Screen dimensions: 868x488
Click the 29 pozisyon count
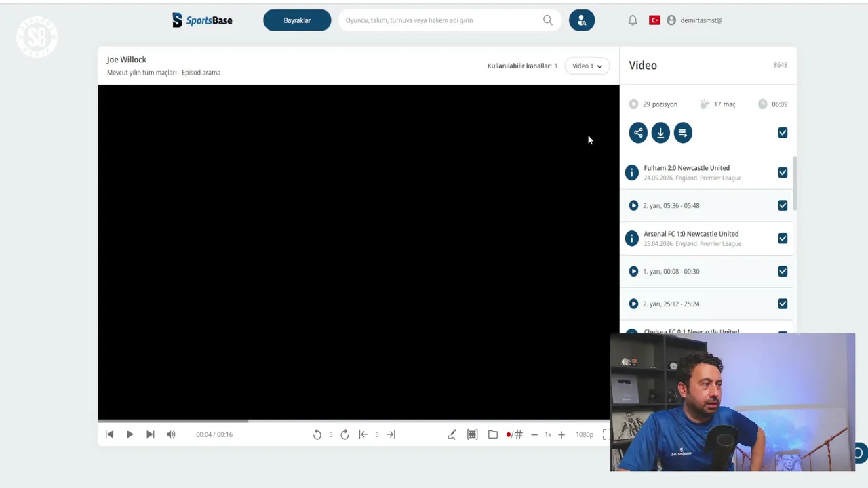point(660,104)
